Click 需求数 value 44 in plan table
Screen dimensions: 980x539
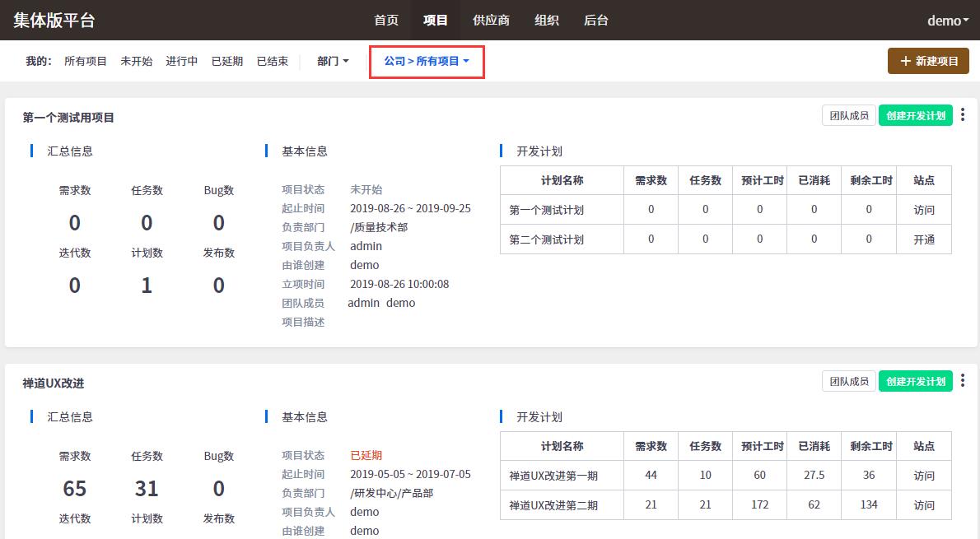(x=651, y=476)
